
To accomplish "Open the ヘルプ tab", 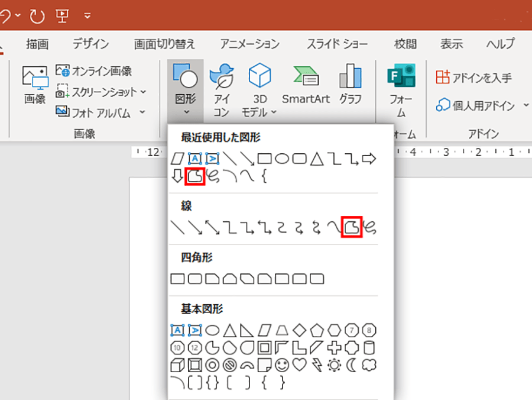I will click(x=501, y=44).
